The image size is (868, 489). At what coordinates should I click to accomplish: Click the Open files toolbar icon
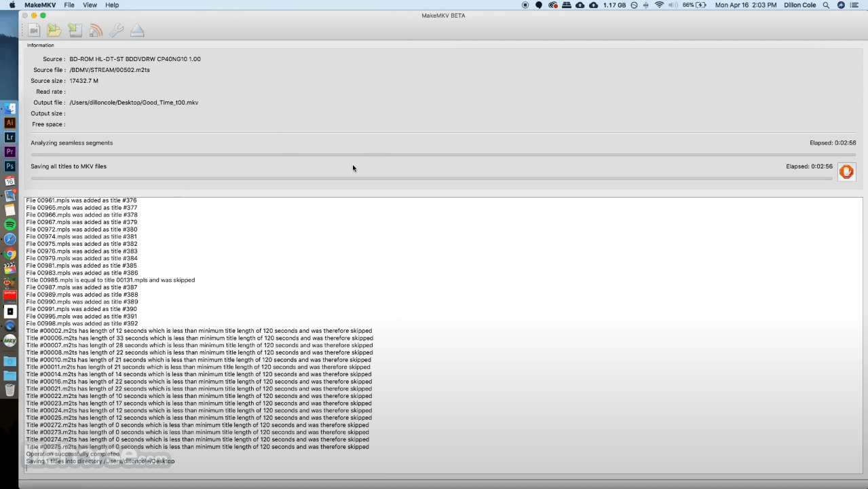(x=34, y=31)
